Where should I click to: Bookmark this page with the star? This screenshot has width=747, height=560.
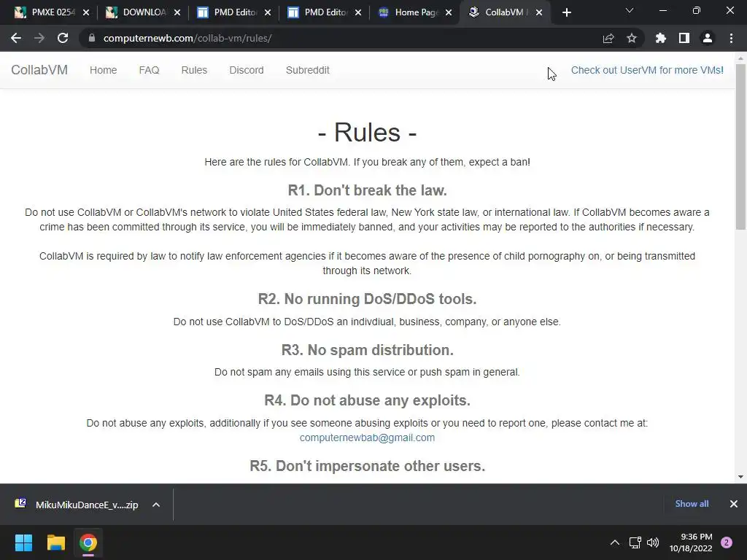point(632,38)
